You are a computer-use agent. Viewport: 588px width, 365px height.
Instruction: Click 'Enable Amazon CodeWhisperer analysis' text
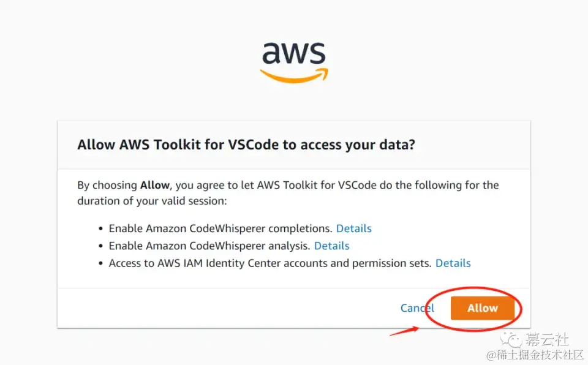pos(209,246)
